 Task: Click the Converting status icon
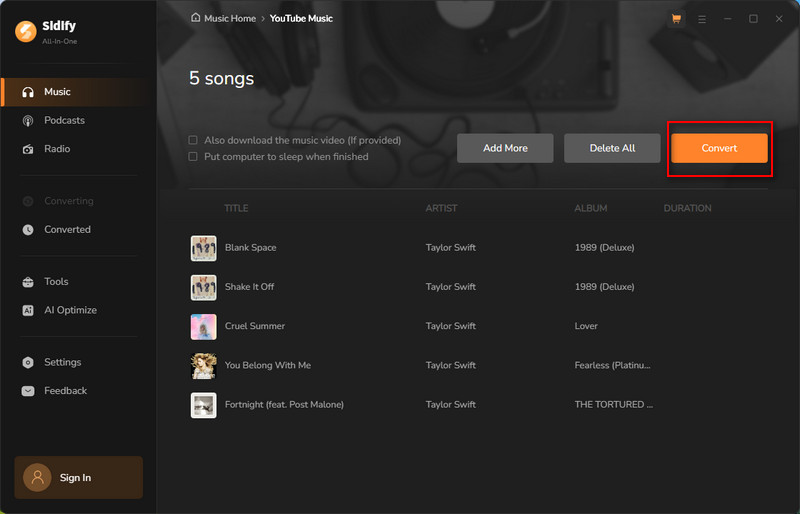(28, 201)
